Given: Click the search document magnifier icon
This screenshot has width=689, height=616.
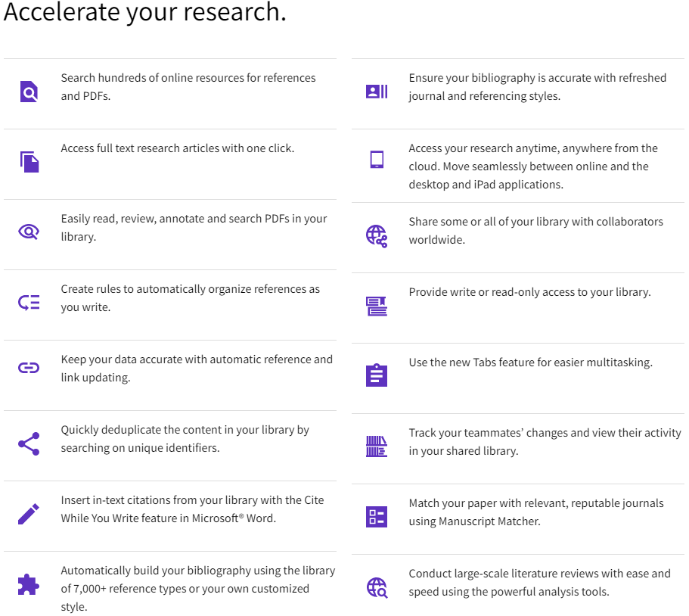Looking at the screenshot, I should pos(29,92).
